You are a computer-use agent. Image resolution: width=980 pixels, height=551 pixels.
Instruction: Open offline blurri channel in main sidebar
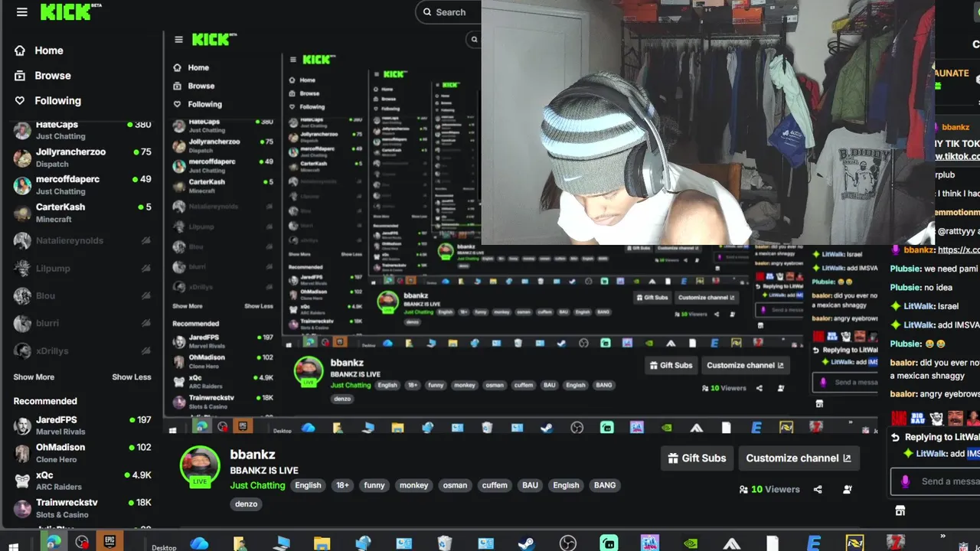click(82, 324)
